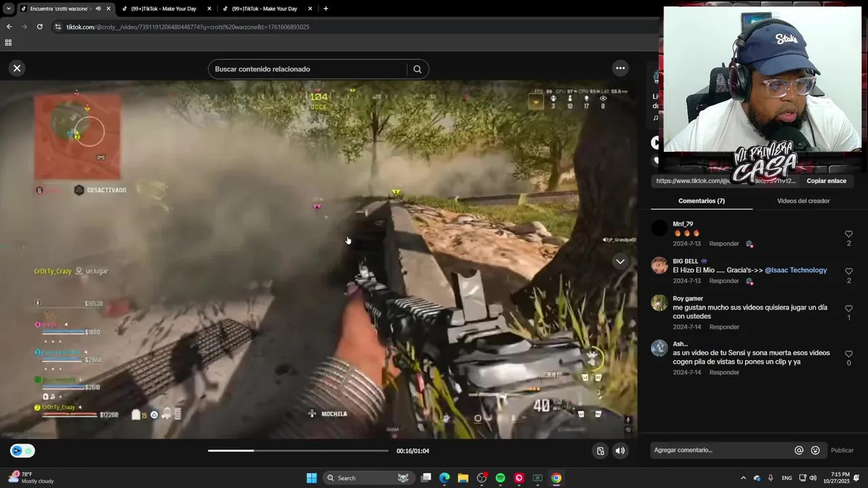Screen dimensions: 868x488
Task: Open File Explorer from the taskbar
Action: [x=463, y=478]
